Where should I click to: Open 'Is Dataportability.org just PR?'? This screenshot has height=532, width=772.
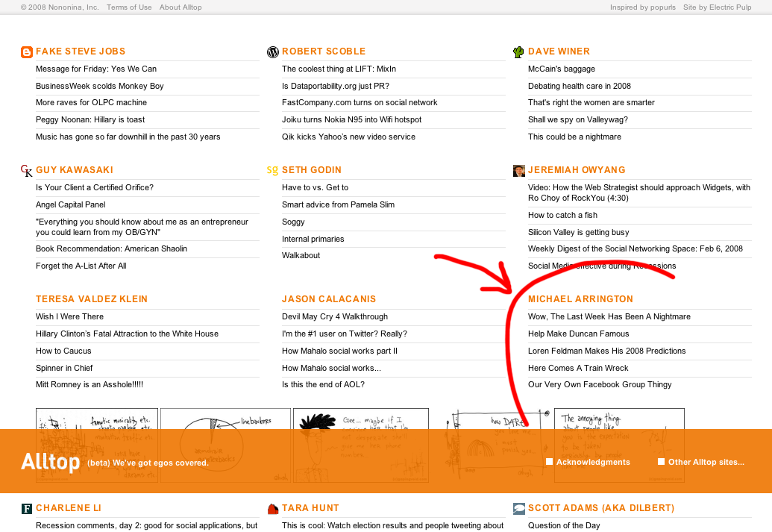[336, 86]
